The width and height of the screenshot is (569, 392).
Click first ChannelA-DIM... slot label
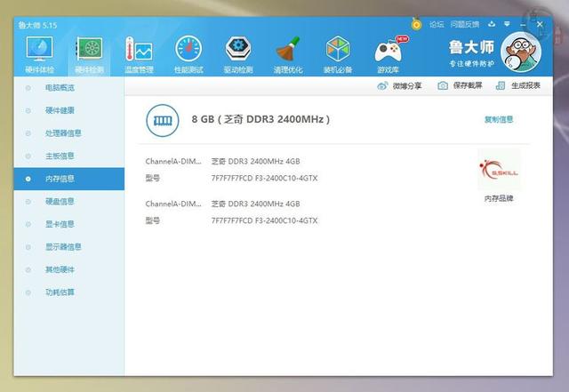point(173,162)
